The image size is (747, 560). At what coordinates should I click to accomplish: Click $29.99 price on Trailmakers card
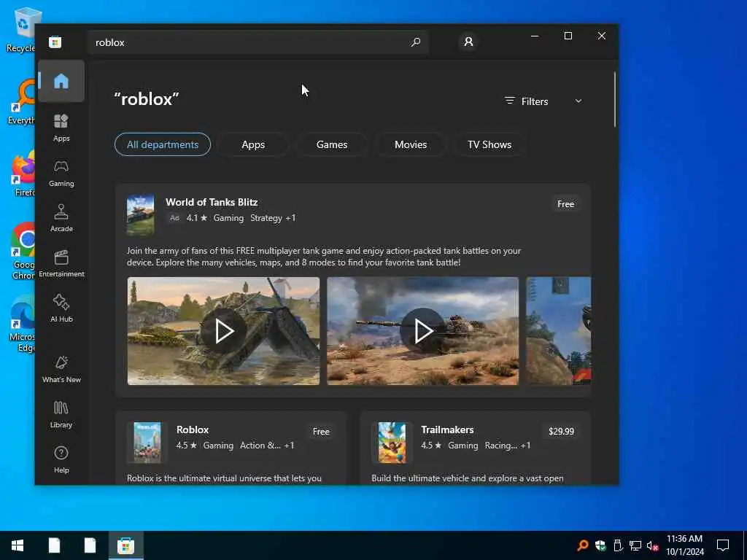click(x=561, y=432)
